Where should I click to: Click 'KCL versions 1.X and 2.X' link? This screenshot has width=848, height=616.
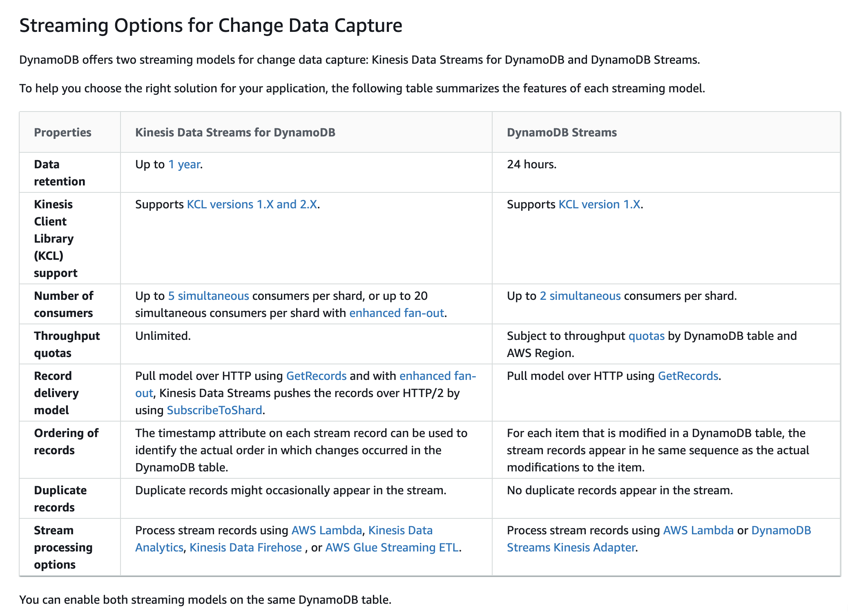click(252, 204)
